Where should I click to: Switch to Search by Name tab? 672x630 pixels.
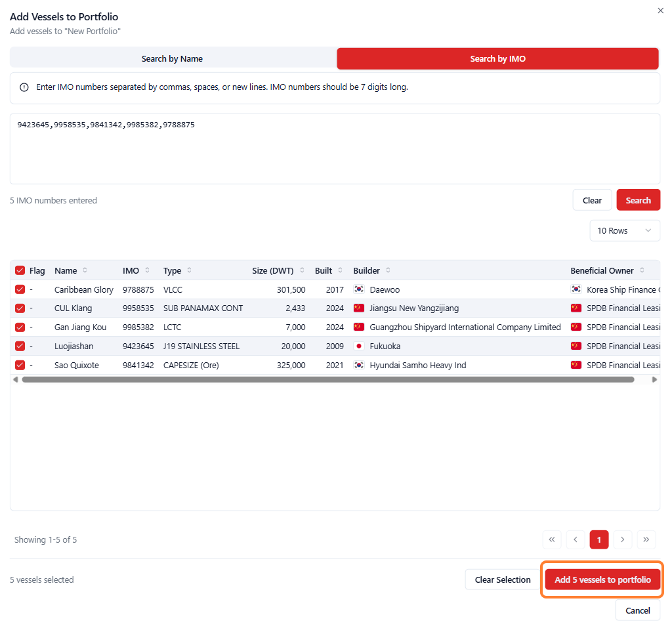(x=173, y=58)
